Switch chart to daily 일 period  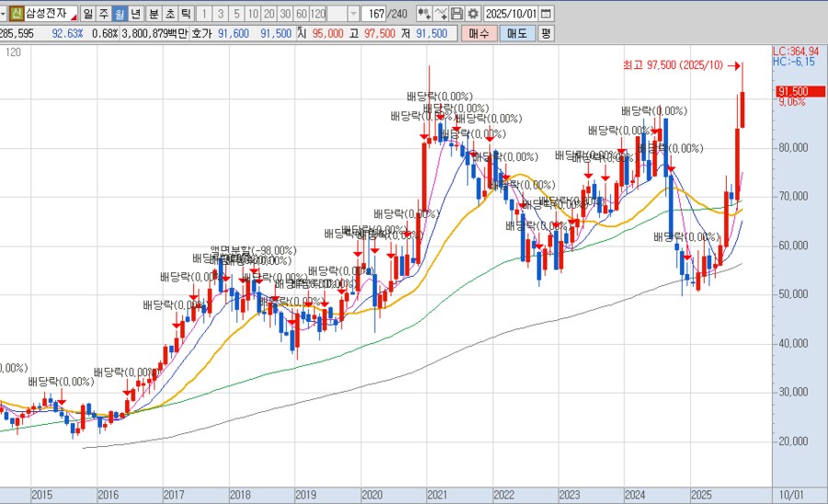(x=87, y=14)
